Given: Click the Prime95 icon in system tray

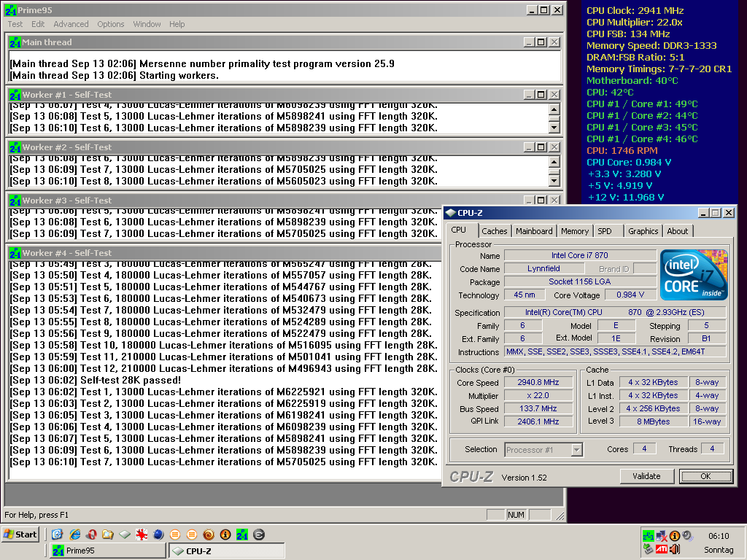Looking at the screenshot, I should pyautogui.click(x=648, y=535).
